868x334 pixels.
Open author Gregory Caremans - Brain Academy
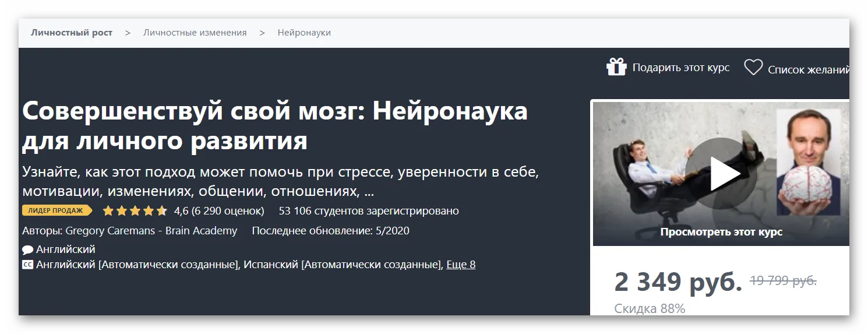[x=151, y=231]
